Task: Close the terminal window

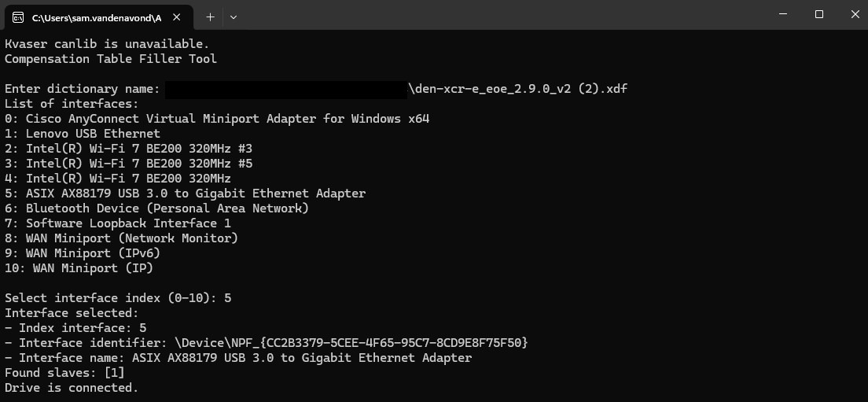Action: click(855, 14)
